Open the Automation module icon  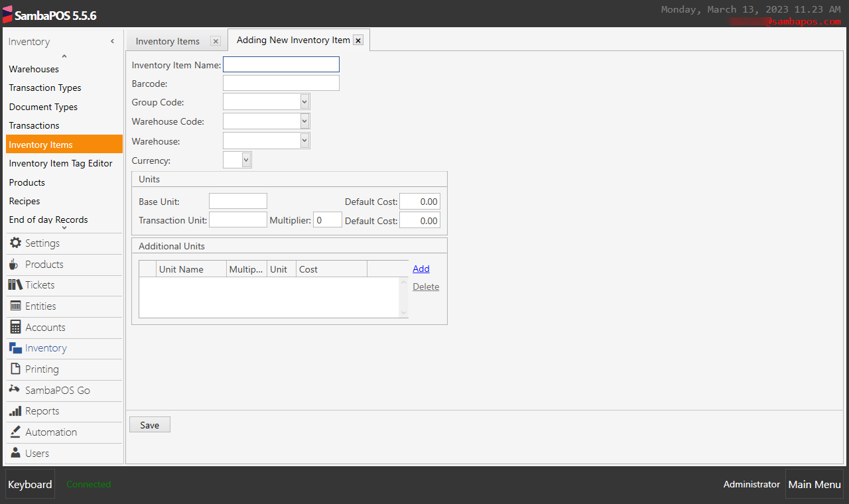(x=15, y=432)
